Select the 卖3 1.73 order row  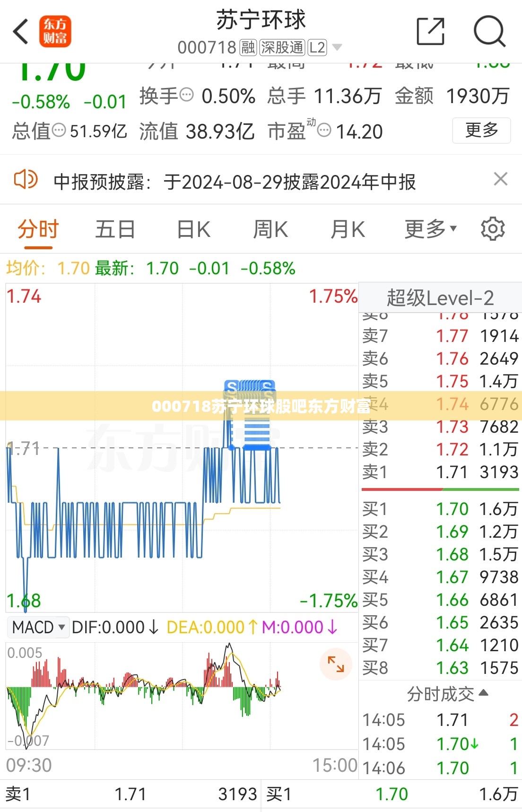tap(440, 427)
